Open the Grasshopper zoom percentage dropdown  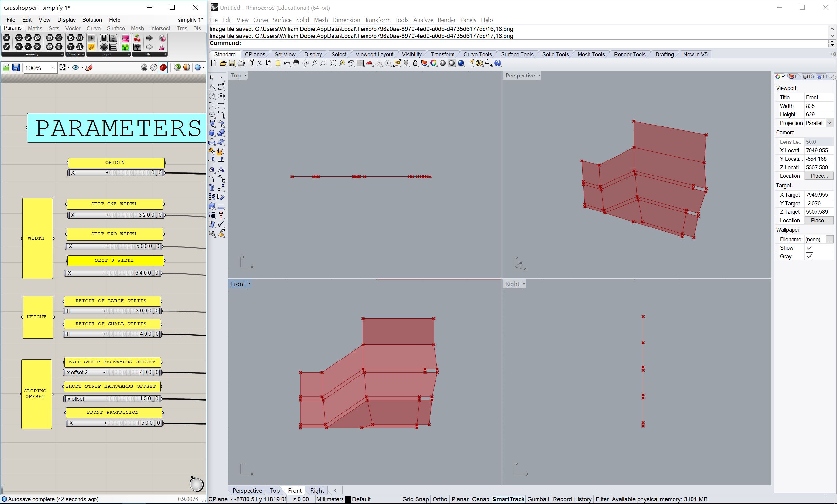pos(53,68)
